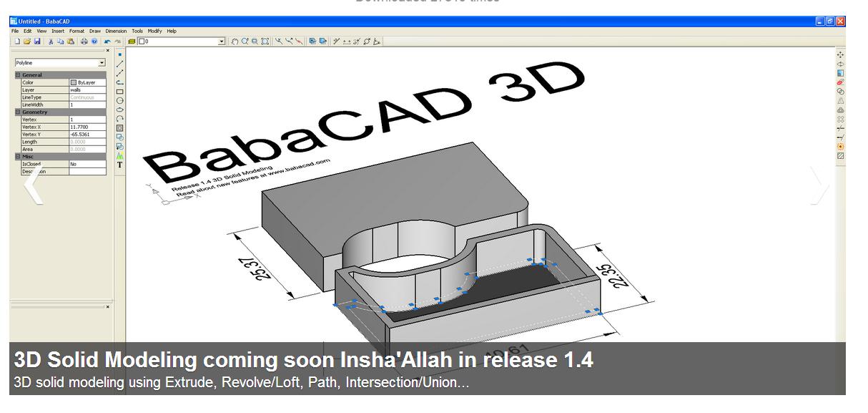Open the Modify menu
This screenshot has width=868, height=413.
point(155,31)
